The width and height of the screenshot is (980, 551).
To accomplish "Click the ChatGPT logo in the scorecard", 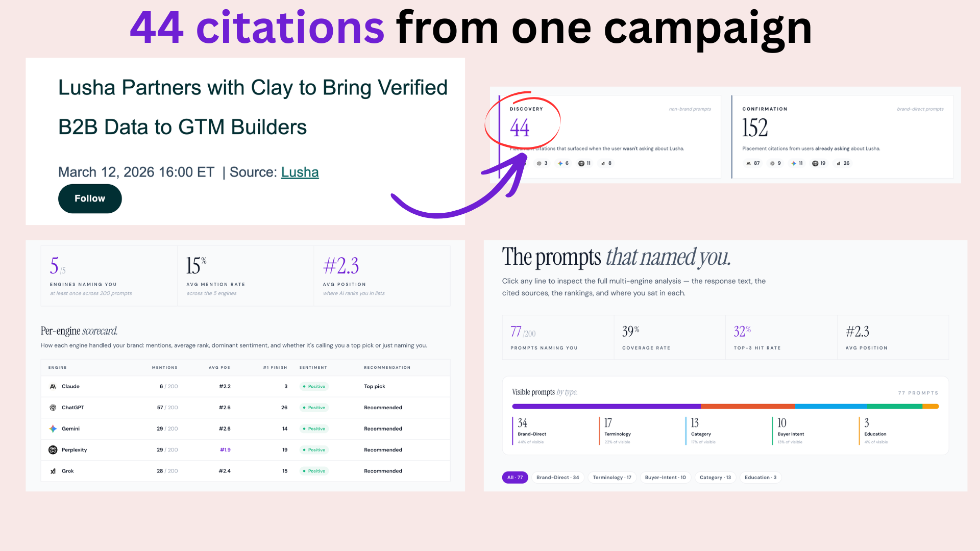I will [x=53, y=408].
